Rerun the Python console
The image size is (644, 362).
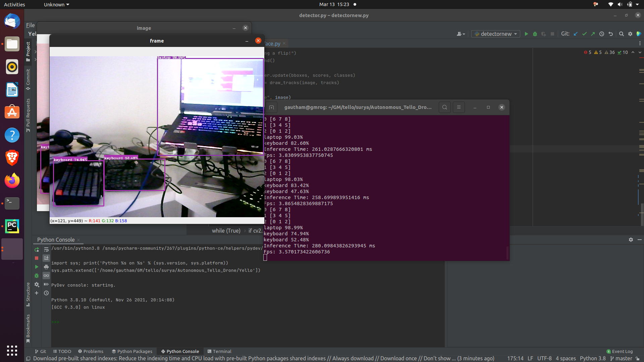click(x=37, y=250)
